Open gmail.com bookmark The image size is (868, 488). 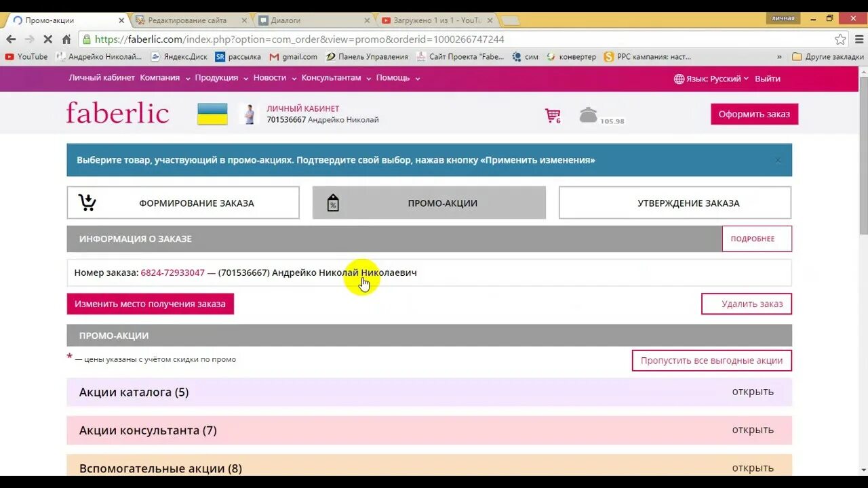point(294,57)
